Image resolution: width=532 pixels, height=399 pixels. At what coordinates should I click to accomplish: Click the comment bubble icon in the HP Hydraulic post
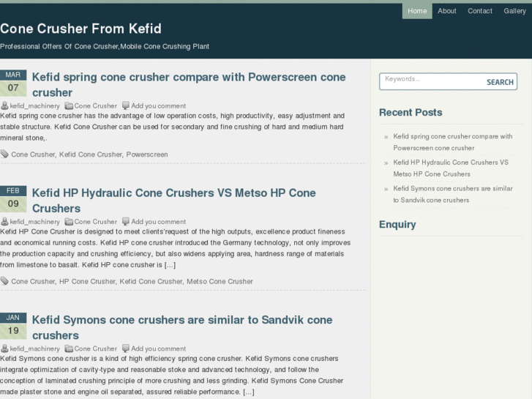coord(126,221)
